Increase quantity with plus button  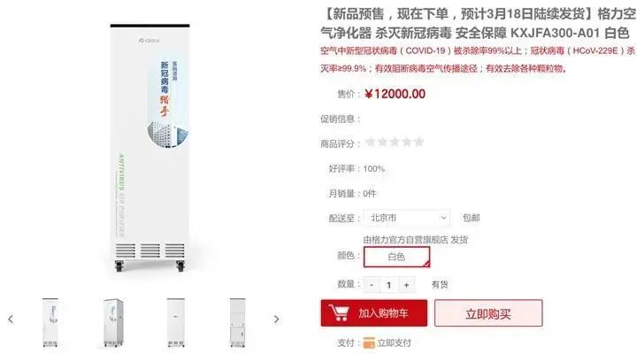point(407,285)
